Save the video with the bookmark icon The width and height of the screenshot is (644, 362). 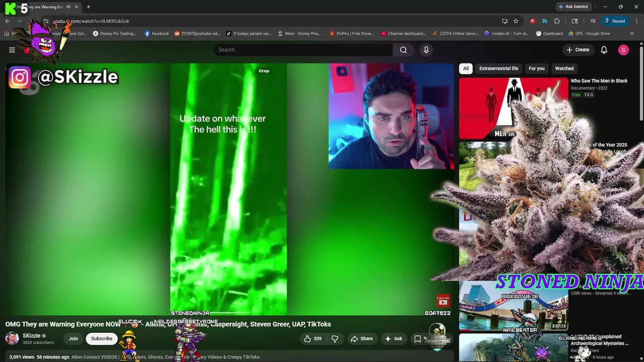coord(418,339)
